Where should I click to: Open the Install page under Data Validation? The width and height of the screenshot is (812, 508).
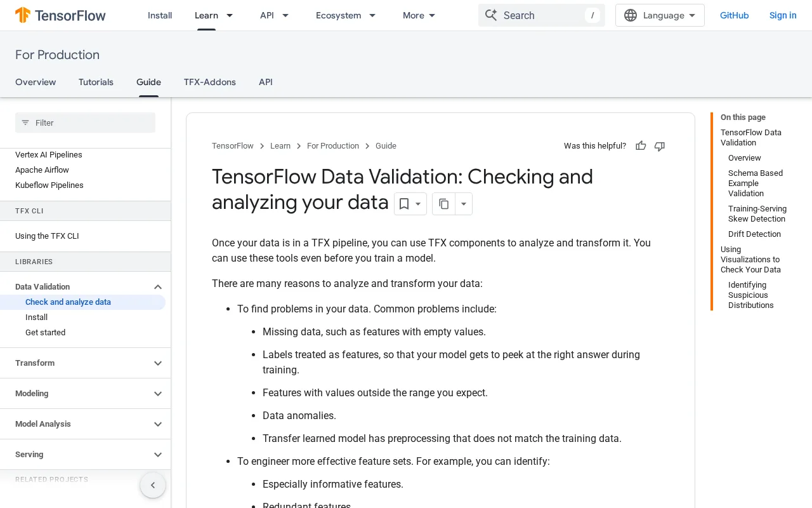[x=36, y=317]
